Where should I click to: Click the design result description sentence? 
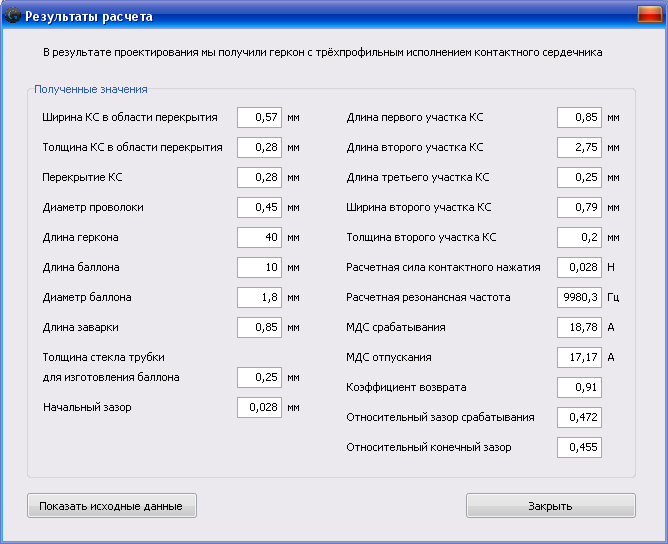(322, 52)
